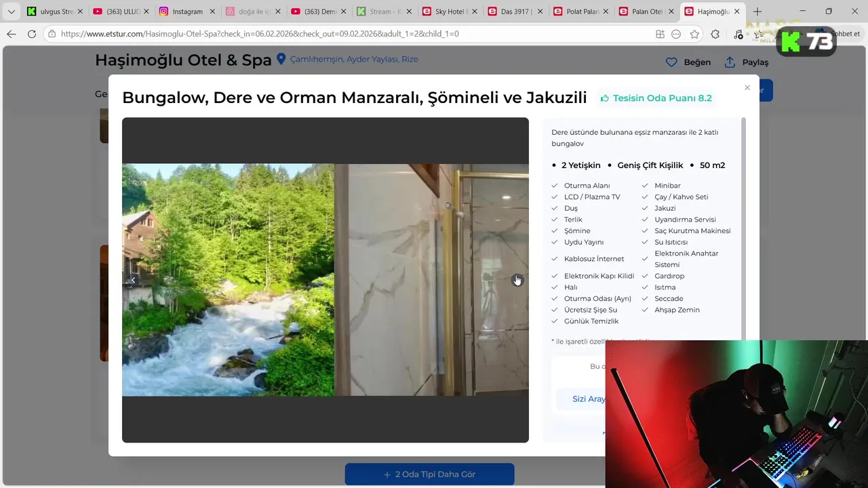This screenshot has width=868, height=488.
Task: Click the Ücretsiz Şişe Su text
Action: pos(591,310)
